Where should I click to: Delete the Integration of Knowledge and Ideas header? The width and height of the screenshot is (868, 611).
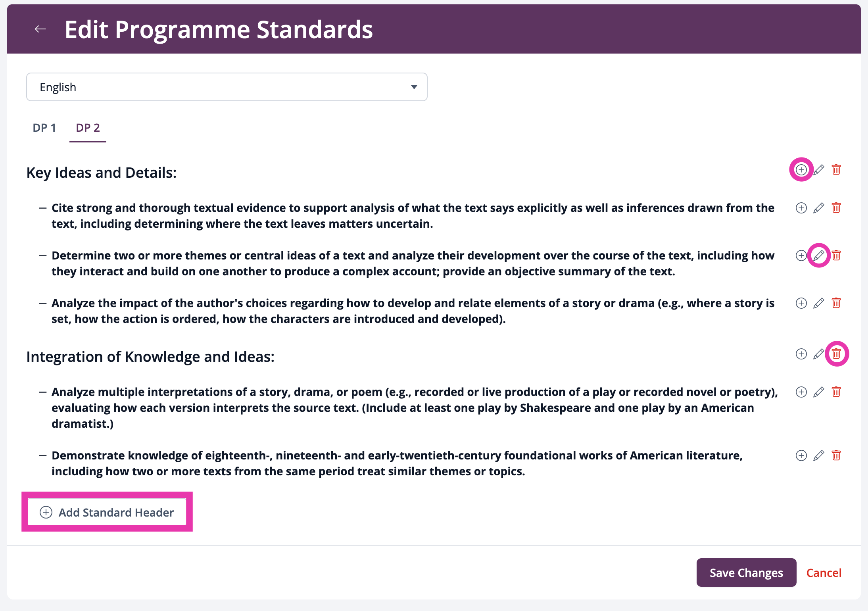click(x=836, y=354)
